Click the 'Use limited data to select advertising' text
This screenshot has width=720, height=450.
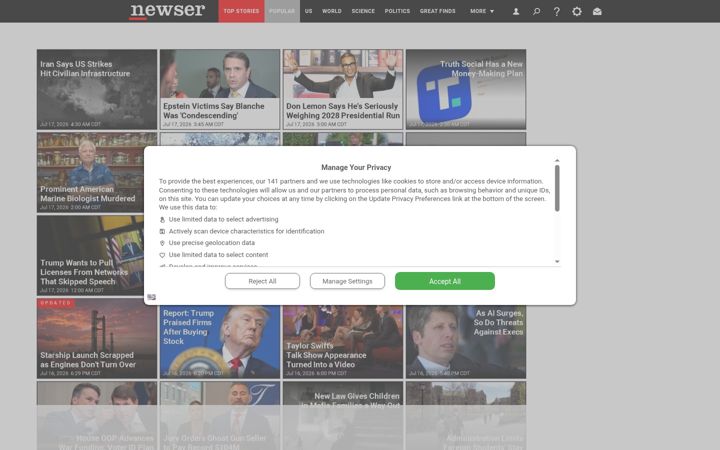click(224, 219)
